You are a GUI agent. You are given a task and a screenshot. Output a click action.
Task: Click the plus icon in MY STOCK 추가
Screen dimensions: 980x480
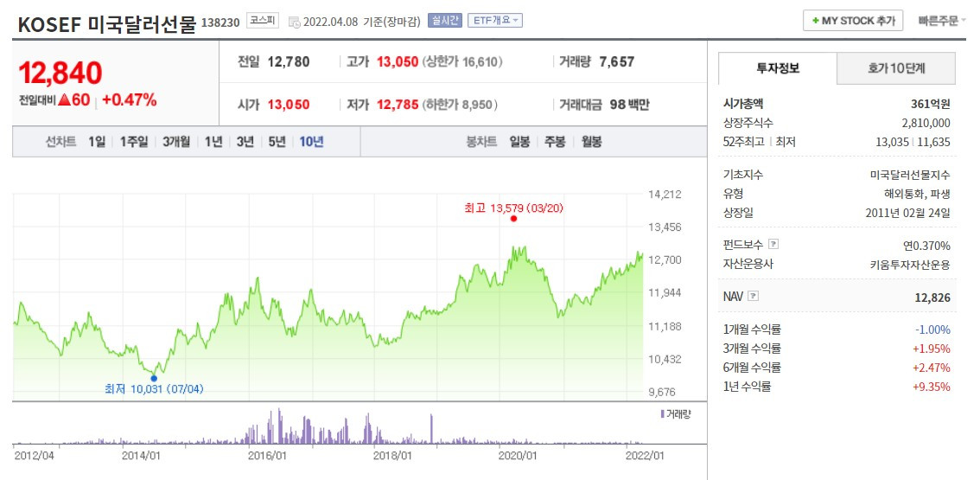point(816,21)
